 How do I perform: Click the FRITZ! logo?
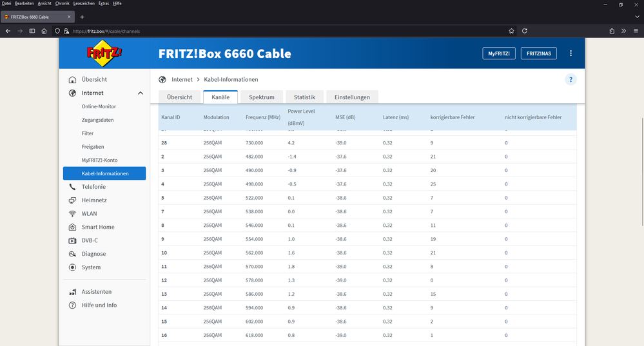pos(104,53)
